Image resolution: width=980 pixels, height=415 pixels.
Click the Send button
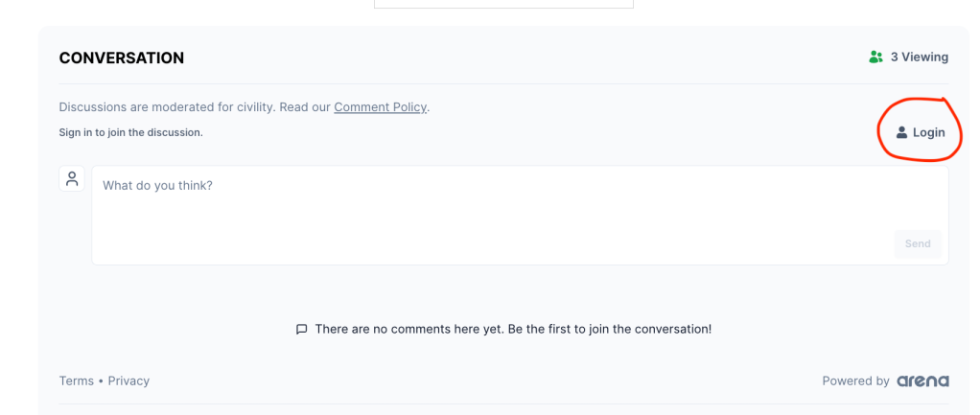[918, 243]
